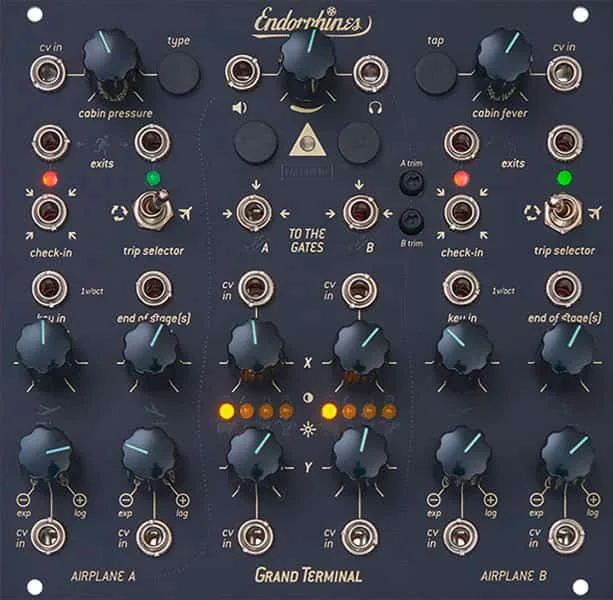
Task: Click the cabin fever cv in jack
Action: [x=564, y=73]
